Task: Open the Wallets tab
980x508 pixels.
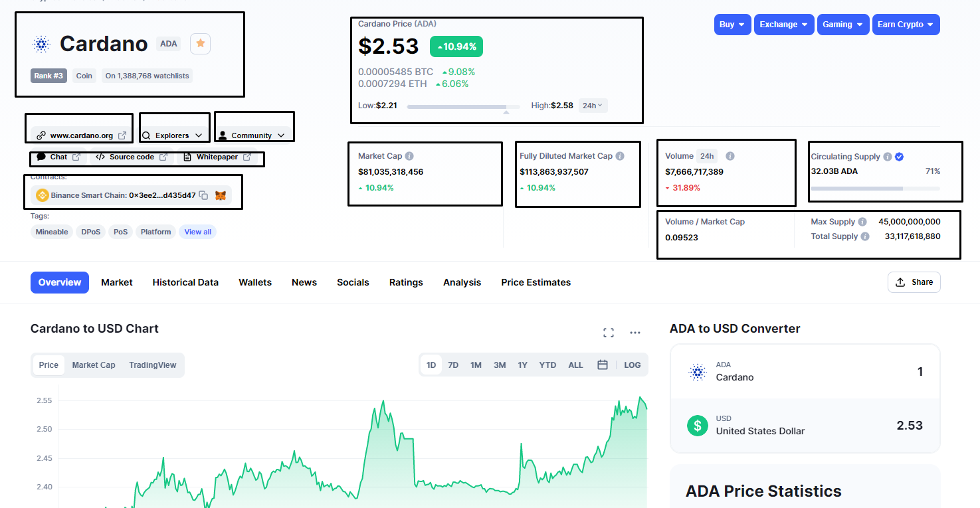Action: click(255, 282)
